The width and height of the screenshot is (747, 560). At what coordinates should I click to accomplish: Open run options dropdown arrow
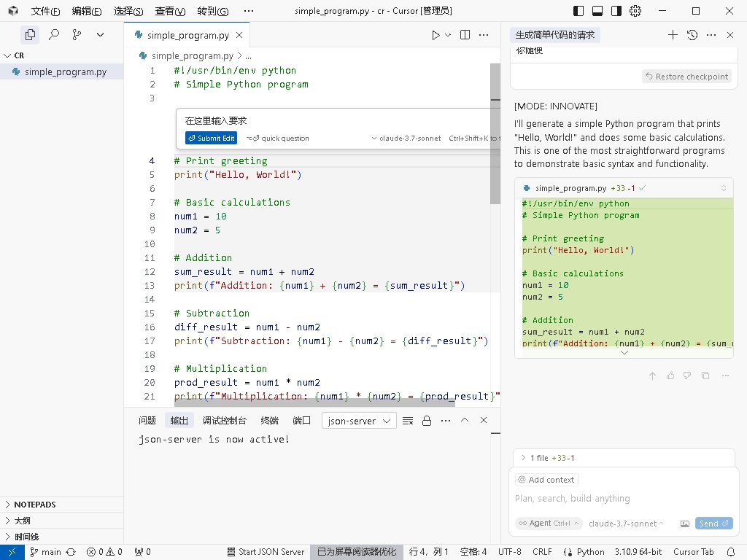448,35
